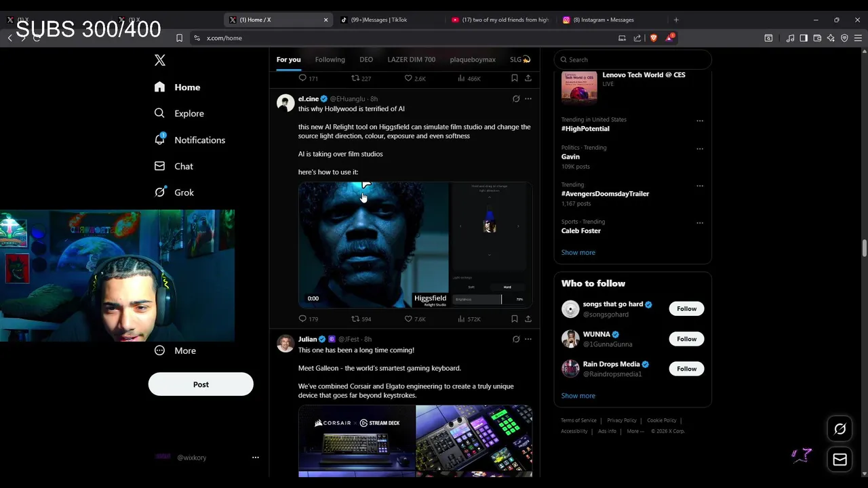Repost el.cine post (594)
Image resolution: width=868 pixels, height=488 pixels.
[x=361, y=319]
